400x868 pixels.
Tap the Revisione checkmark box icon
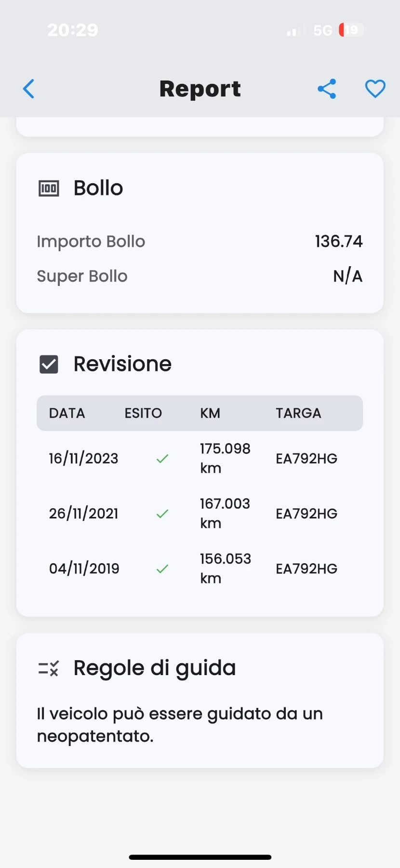[x=49, y=365]
